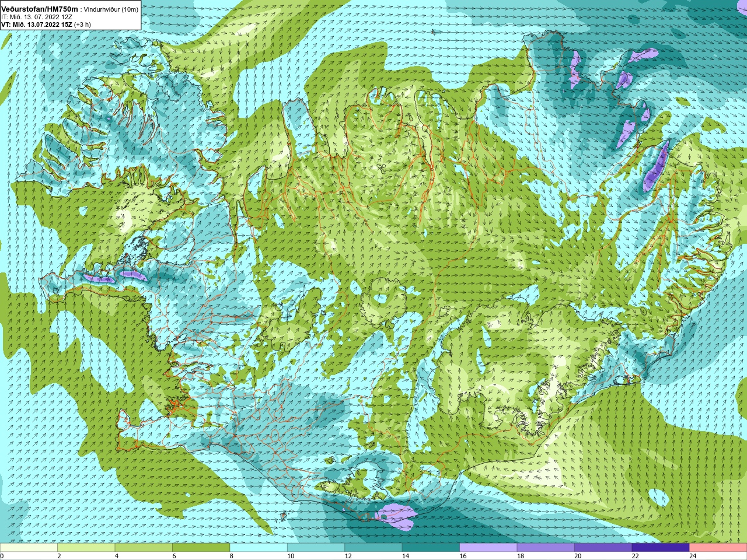Click the legend scale label "4"
This screenshot has height=560, width=747.
click(x=116, y=556)
